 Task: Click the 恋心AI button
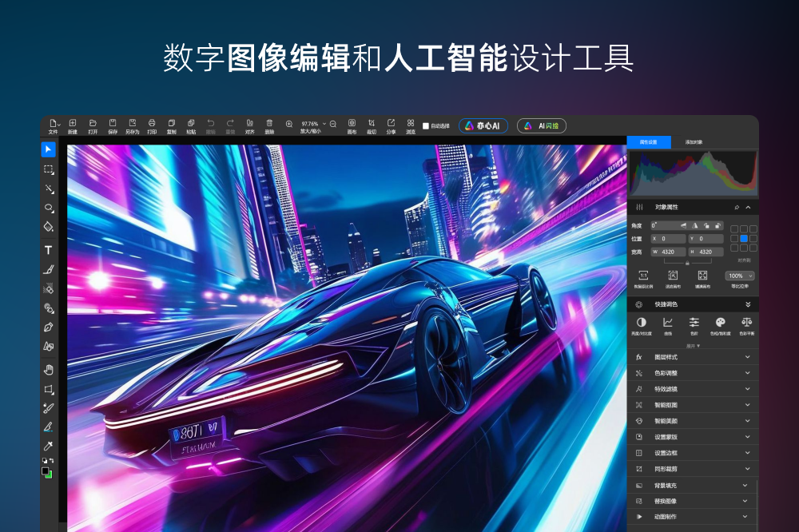pyautogui.click(x=483, y=126)
